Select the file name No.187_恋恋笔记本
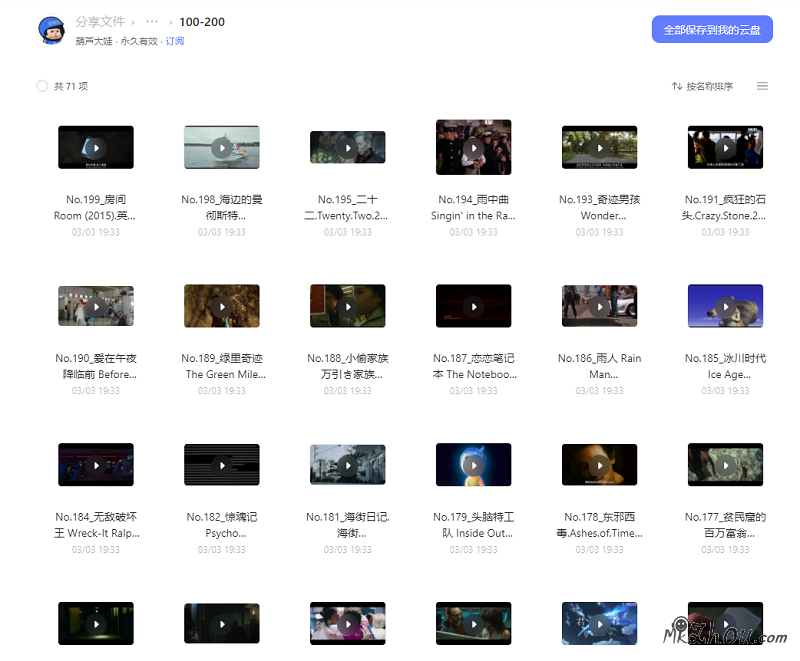 pyautogui.click(x=474, y=366)
